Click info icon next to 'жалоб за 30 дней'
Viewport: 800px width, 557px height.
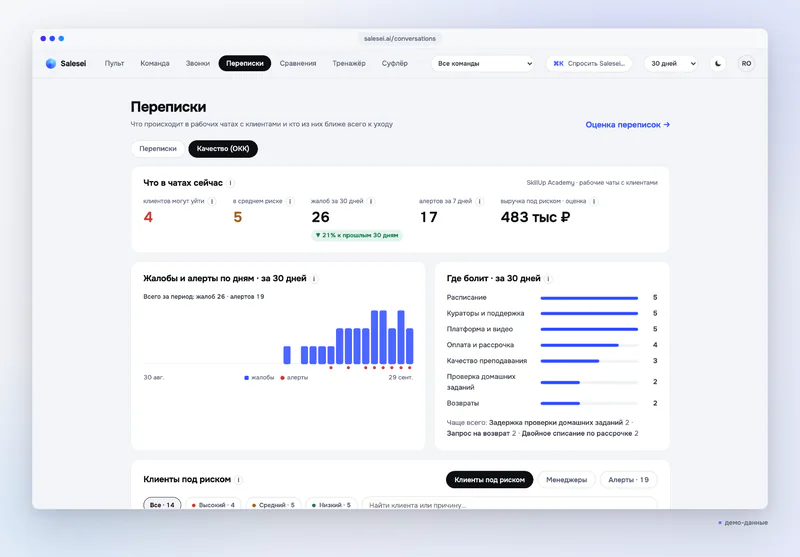[371, 201]
